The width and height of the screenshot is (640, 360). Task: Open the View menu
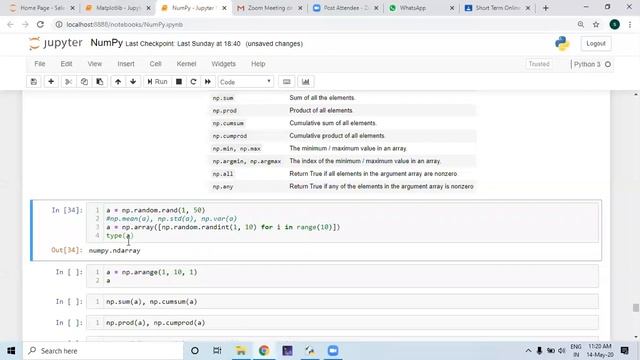click(95, 64)
